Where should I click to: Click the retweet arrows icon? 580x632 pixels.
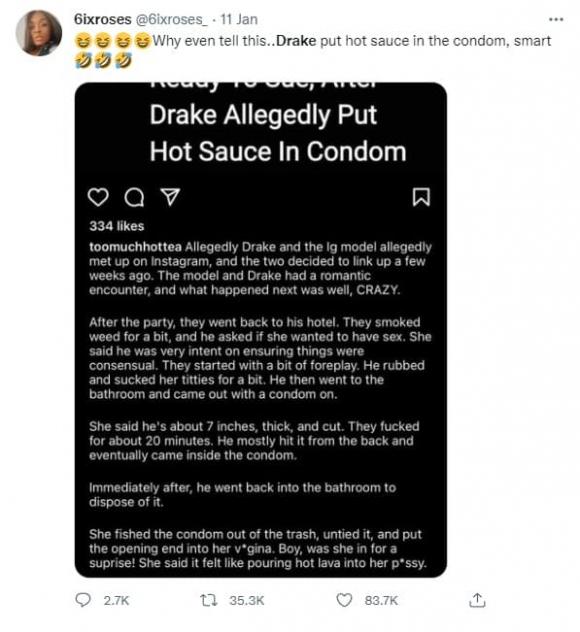(x=209, y=601)
